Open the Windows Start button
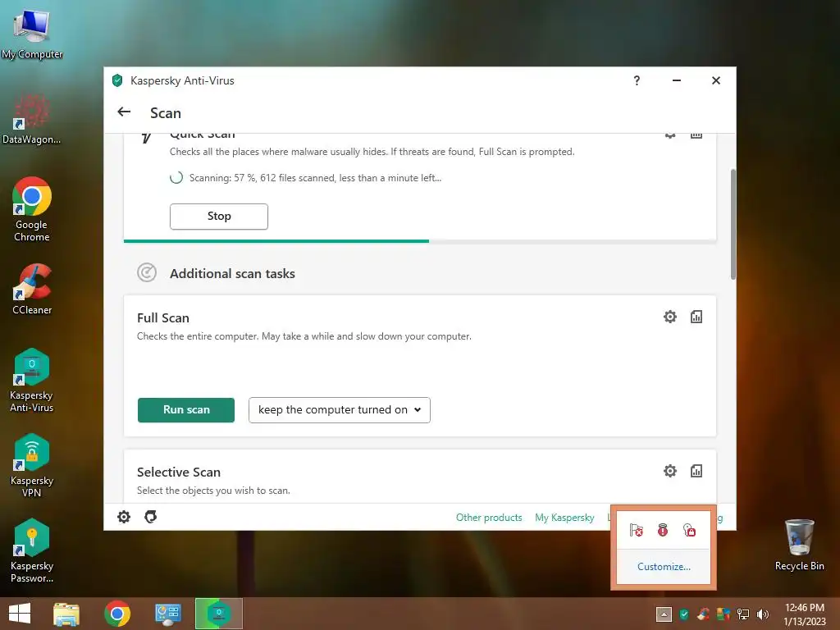The height and width of the screenshot is (630, 840). coord(20,614)
